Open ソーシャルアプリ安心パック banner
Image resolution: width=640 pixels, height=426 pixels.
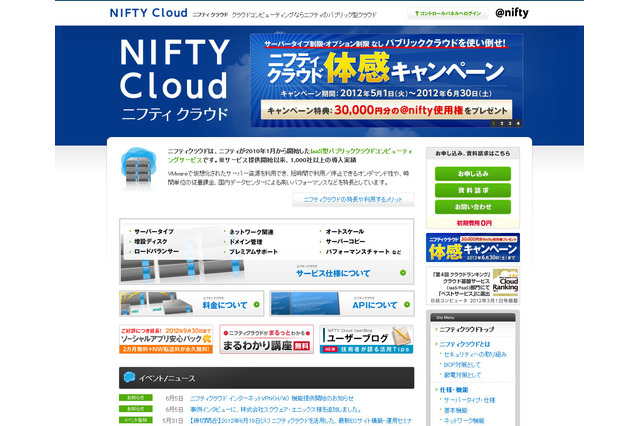166,339
